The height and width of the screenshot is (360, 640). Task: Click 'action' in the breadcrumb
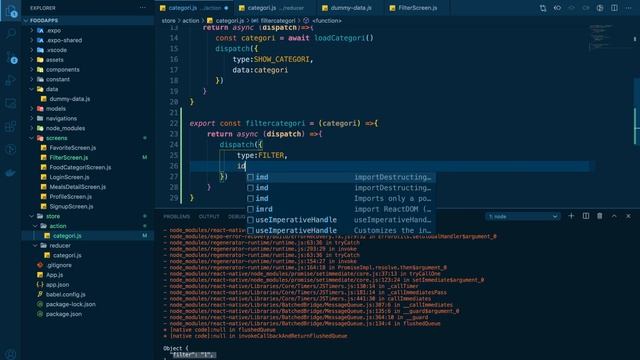click(191, 20)
